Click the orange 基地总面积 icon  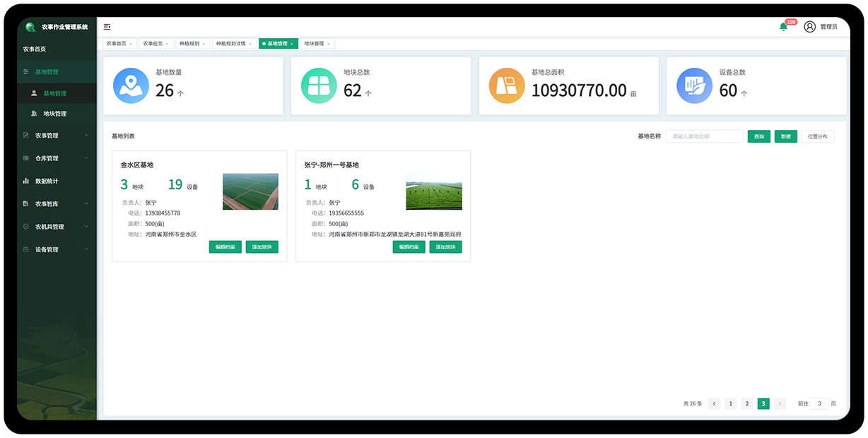click(x=507, y=85)
